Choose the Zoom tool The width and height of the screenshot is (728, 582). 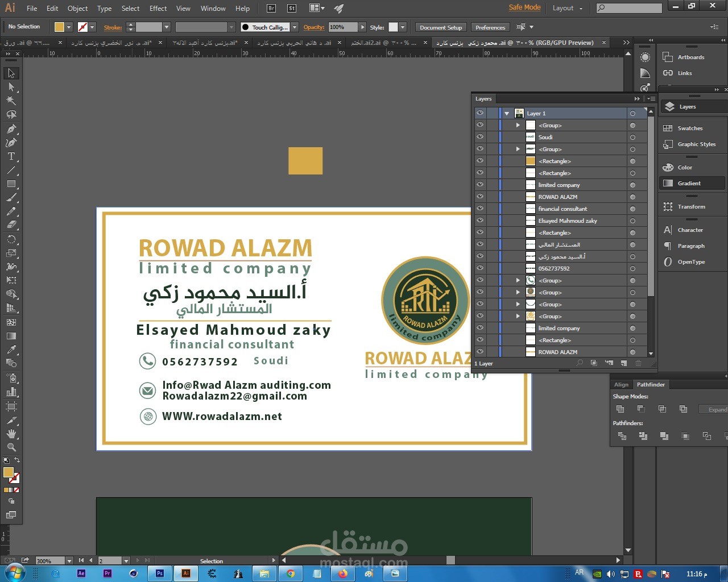tap(11, 447)
